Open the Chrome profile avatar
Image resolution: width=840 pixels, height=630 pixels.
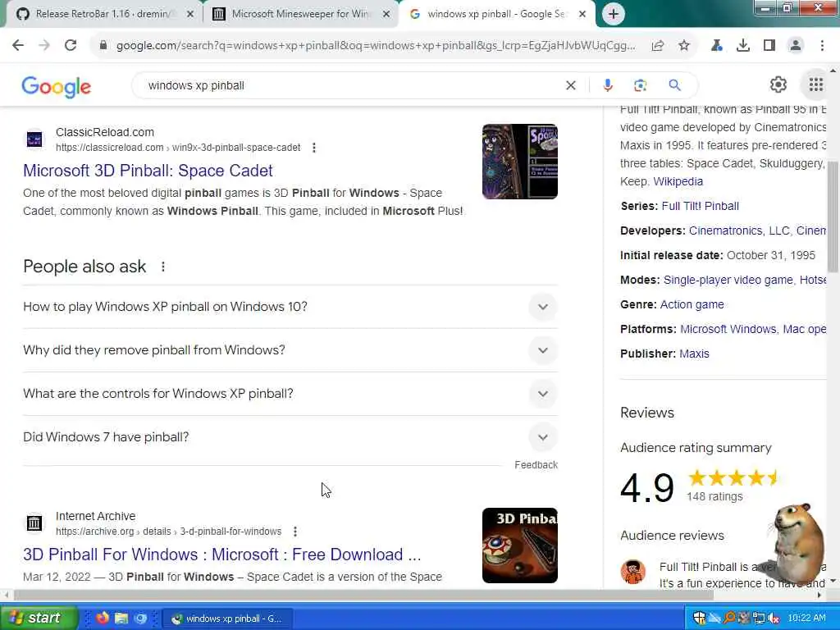[796, 46]
